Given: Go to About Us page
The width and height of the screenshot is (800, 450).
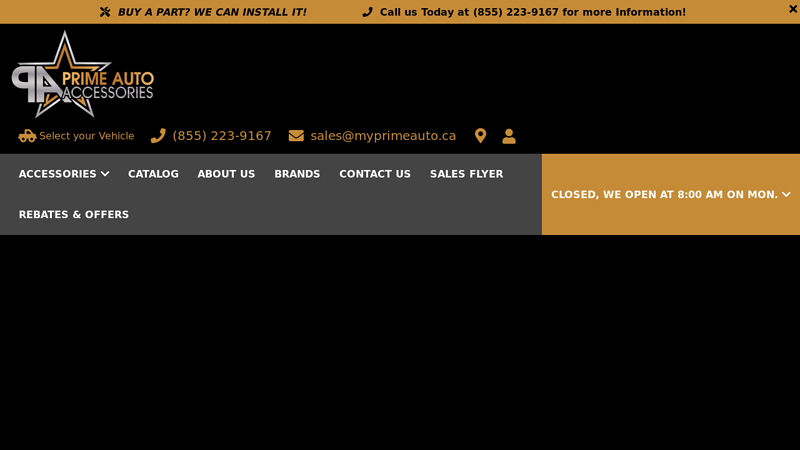Looking at the screenshot, I should (226, 174).
